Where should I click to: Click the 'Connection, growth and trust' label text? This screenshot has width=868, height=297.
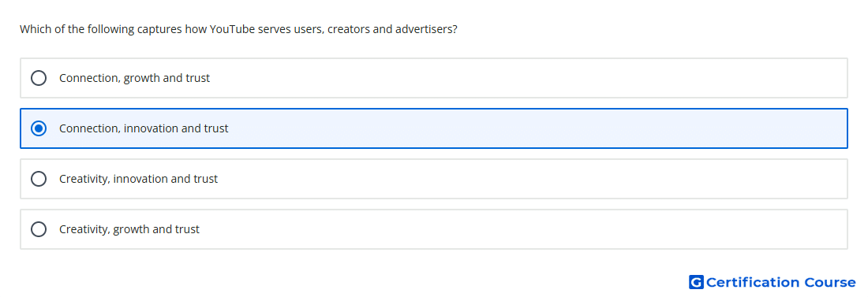click(x=134, y=78)
